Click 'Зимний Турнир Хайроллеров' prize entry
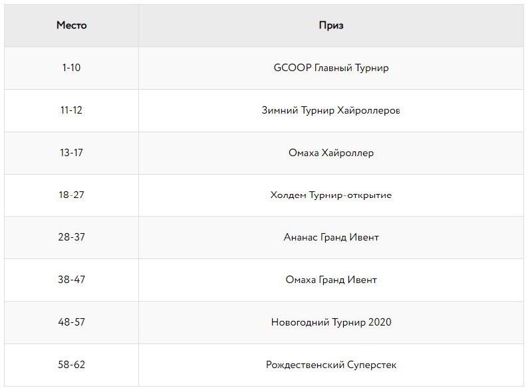 click(x=331, y=110)
